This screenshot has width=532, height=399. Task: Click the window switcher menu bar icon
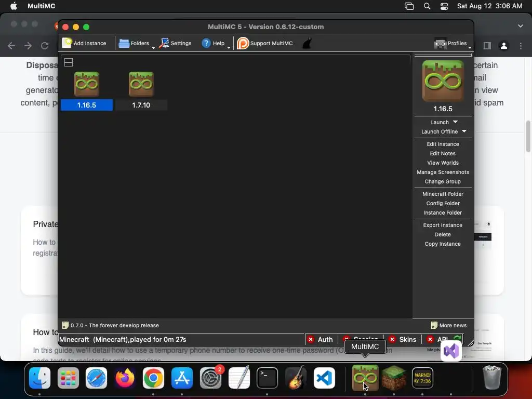pyautogui.click(x=409, y=6)
